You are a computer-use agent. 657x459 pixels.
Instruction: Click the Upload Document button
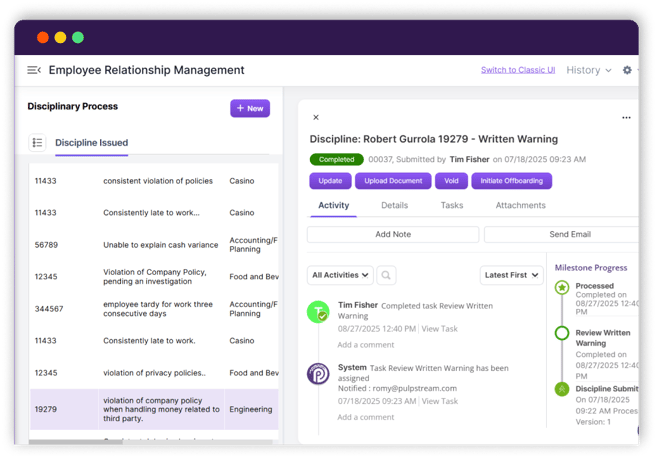[x=392, y=181]
